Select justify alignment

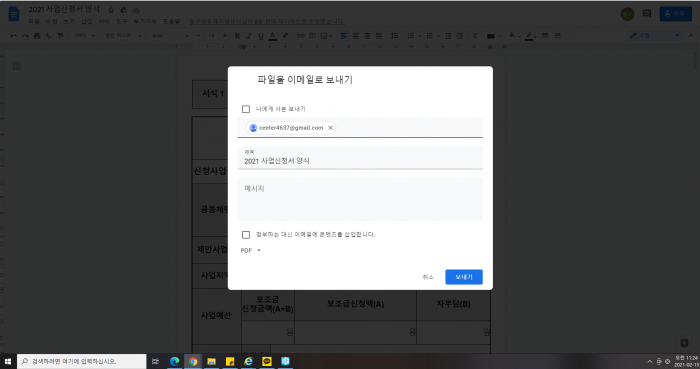click(379, 36)
